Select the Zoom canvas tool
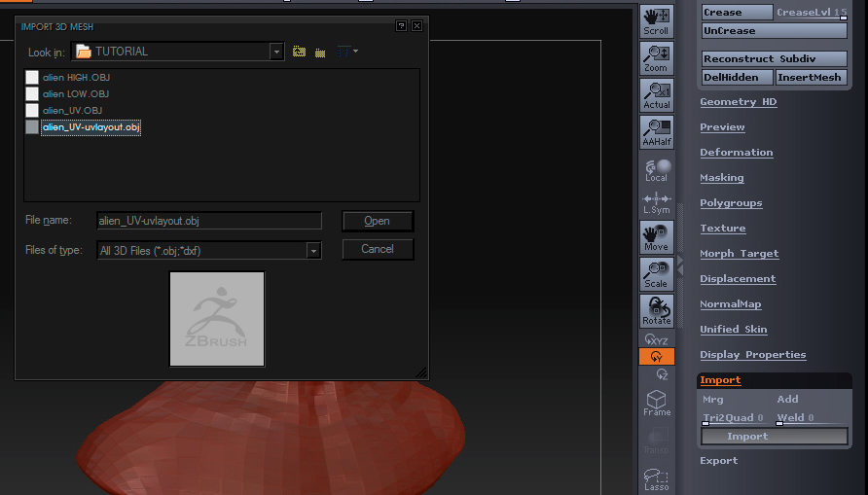Screen dimensions: 868x495 [657, 58]
